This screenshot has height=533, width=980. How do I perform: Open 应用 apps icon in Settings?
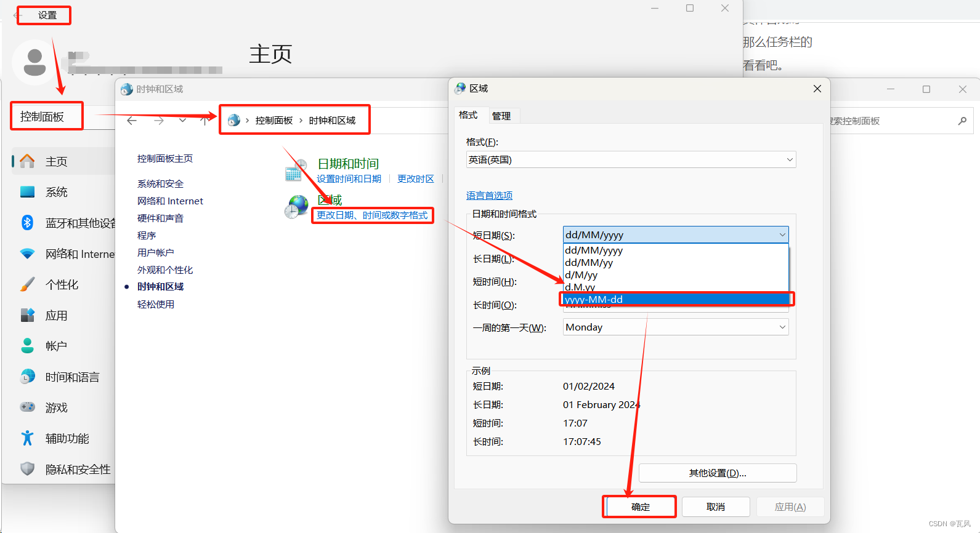point(28,315)
